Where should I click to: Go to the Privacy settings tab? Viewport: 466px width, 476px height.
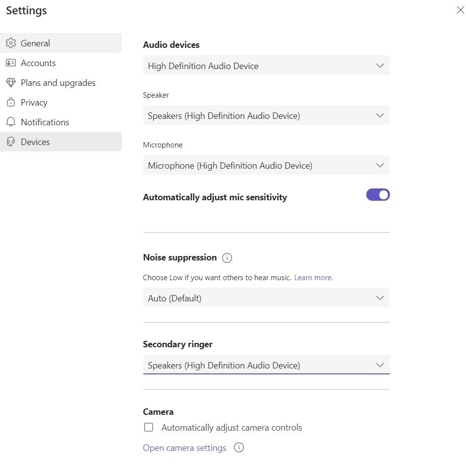pyautogui.click(x=34, y=102)
